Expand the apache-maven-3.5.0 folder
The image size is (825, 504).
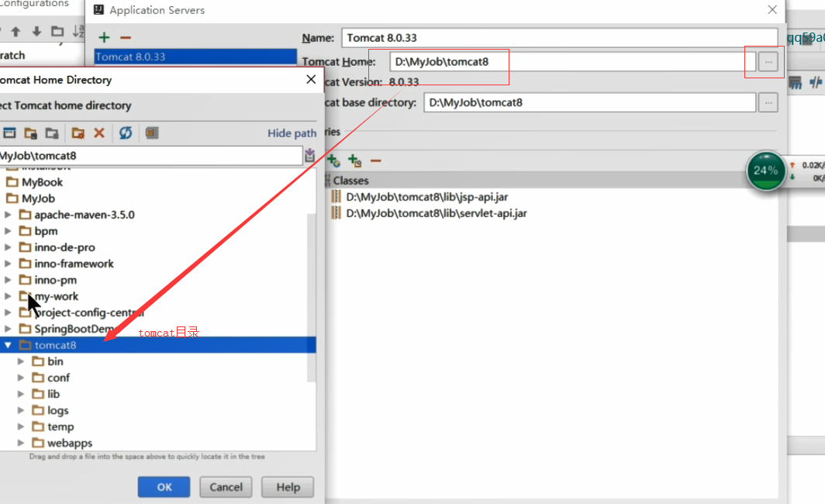8,215
